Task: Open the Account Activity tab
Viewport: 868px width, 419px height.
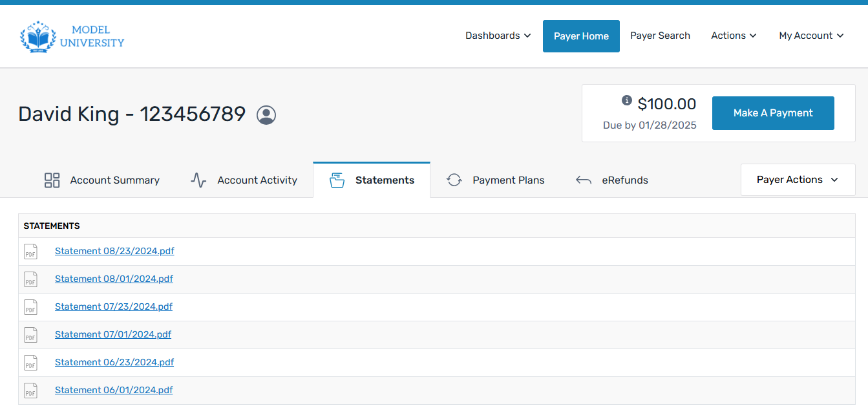Action: (x=244, y=180)
